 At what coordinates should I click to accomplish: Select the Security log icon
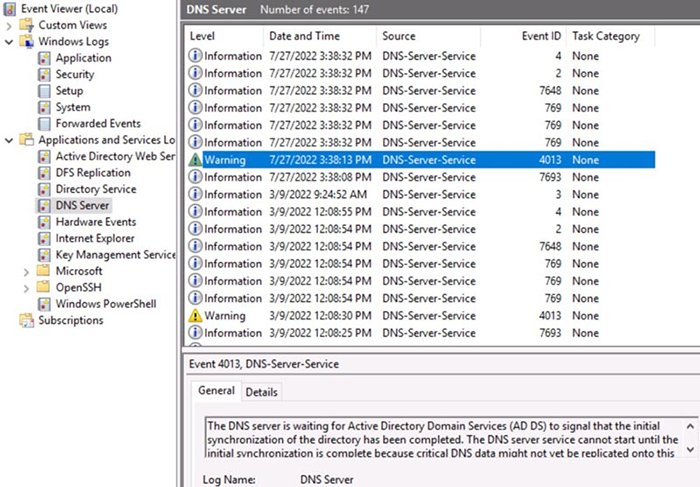(45, 74)
